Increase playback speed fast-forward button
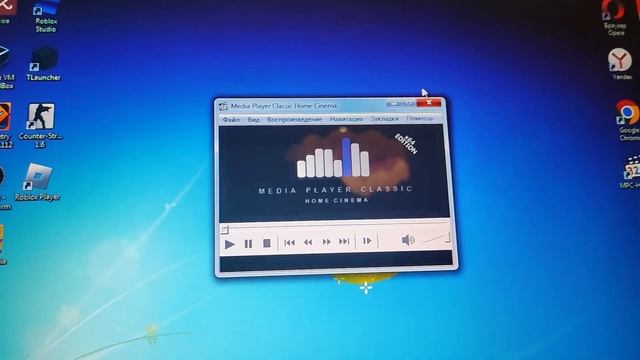The width and height of the screenshot is (640, 360). (x=326, y=242)
